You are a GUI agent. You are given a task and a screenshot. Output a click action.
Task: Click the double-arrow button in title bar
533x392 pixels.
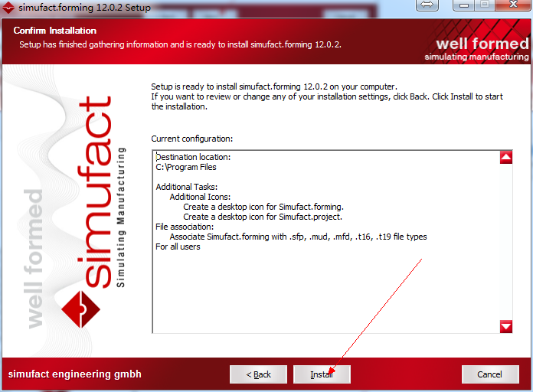click(427, 5)
